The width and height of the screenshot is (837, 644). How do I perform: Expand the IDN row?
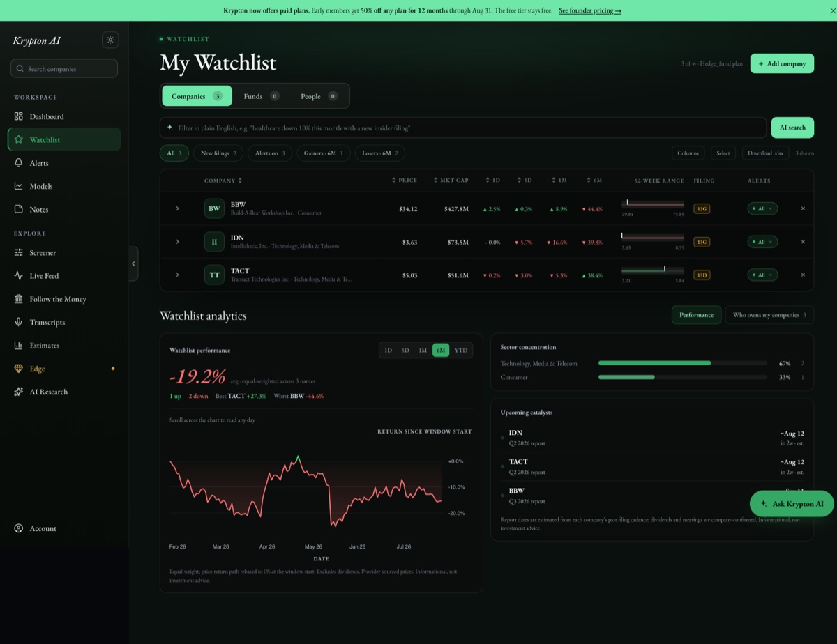(177, 242)
